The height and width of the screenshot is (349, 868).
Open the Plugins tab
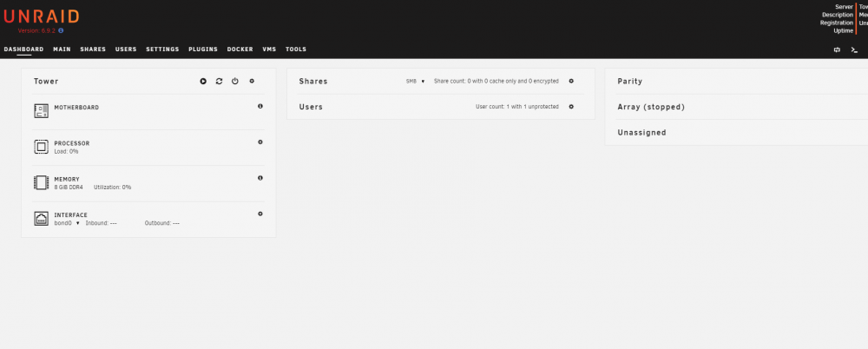point(203,49)
